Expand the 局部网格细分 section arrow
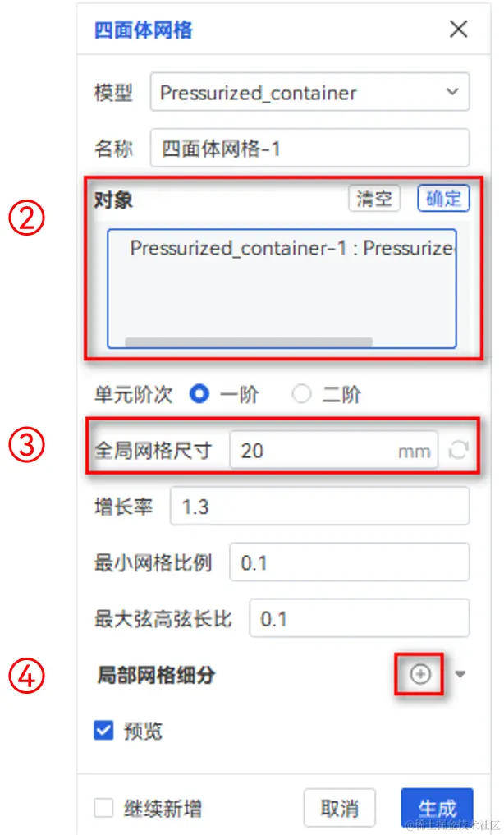 tap(460, 674)
